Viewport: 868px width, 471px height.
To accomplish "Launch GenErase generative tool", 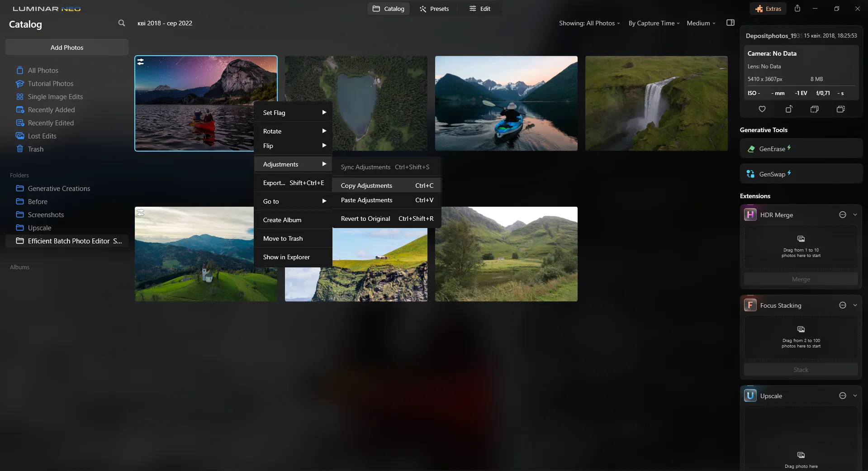I will (801, 148).
